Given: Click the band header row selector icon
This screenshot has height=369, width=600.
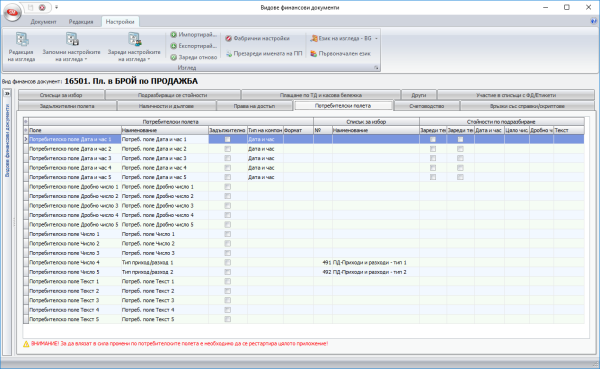Looking at the screenshot, I should click(26, 122).
